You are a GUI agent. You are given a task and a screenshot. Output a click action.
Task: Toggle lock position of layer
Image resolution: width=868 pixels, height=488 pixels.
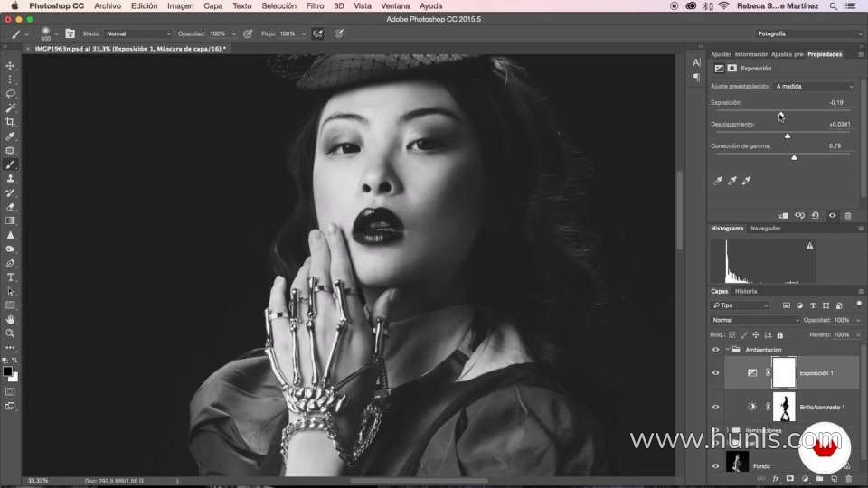pos(756,335)
